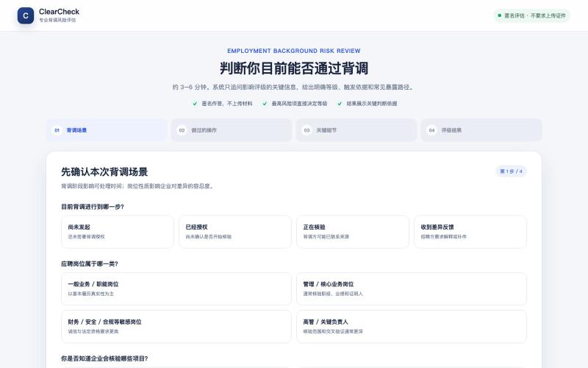Choose 一般业务 / 职能岗位 card
Viewport: 588px width, 368px height.
[176, 289]
